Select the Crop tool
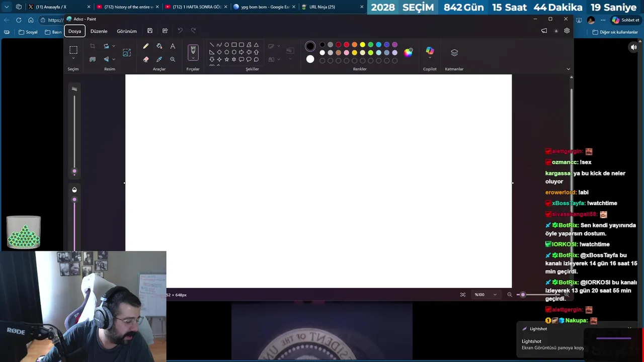This screenshot has width=644, height=362. pyautogui.click(x=93, y=46)
